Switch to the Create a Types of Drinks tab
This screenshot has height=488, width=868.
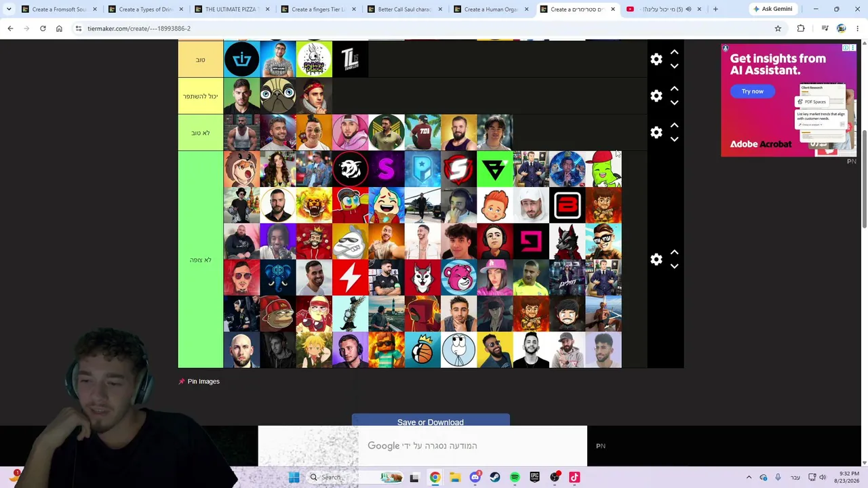146,9
